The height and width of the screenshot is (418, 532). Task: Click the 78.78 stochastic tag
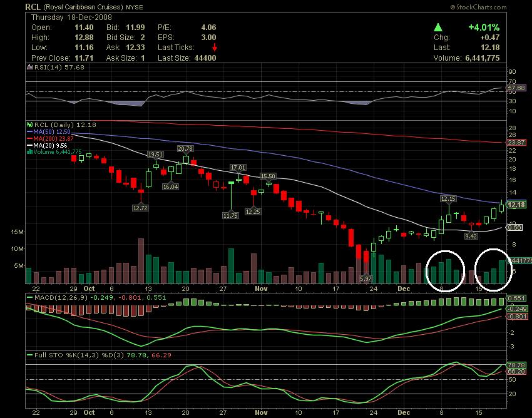click(x=516, y=365)
